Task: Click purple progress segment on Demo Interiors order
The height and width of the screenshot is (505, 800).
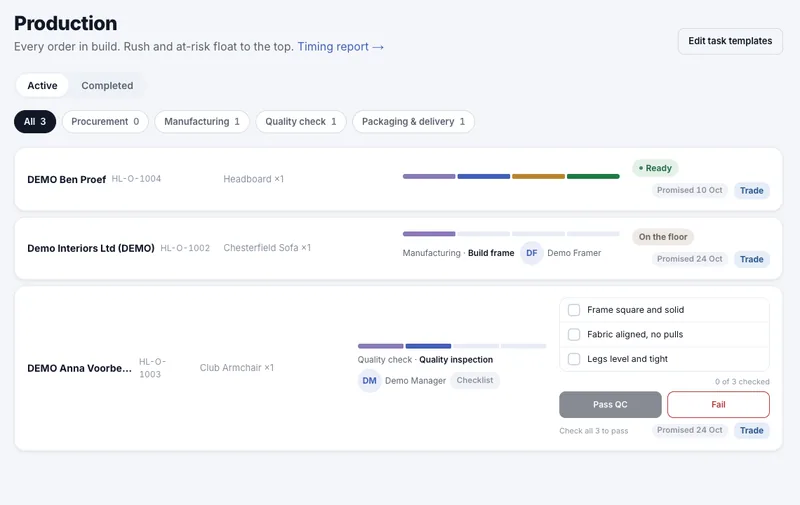Action: 429,234
